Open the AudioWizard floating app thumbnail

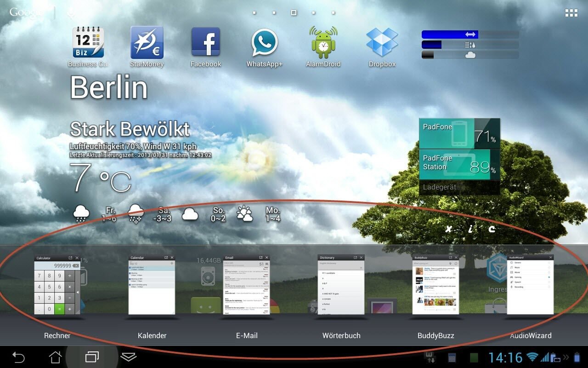point(531,285)
